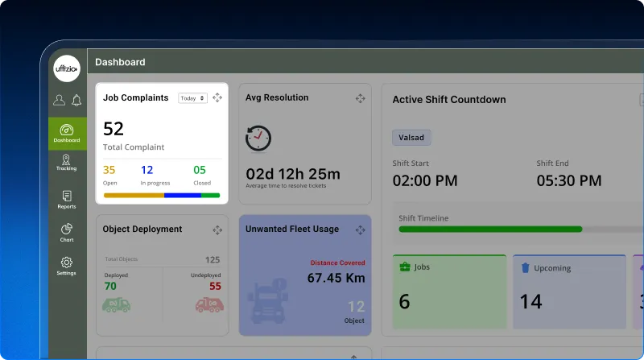This screenshot has width=644, height=360.
Task: Click the Closed count 05
Action: [x=200, y=170]
